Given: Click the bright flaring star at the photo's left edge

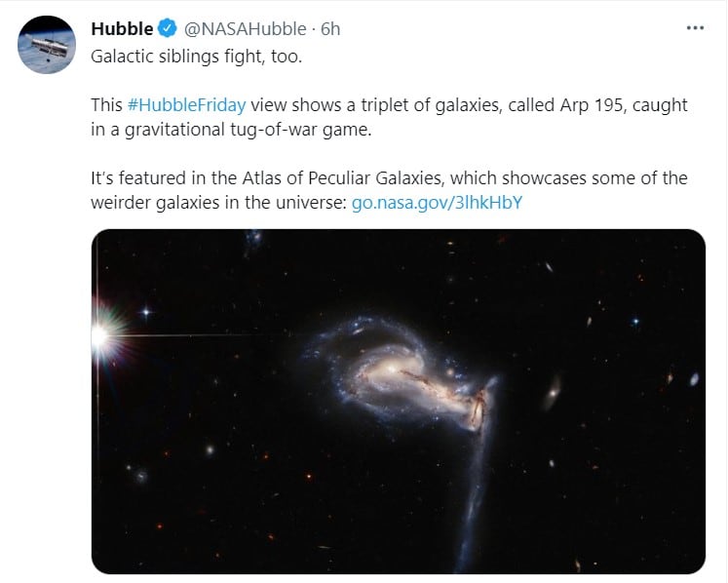Looking at the screenshot, I should pos(99,337).
